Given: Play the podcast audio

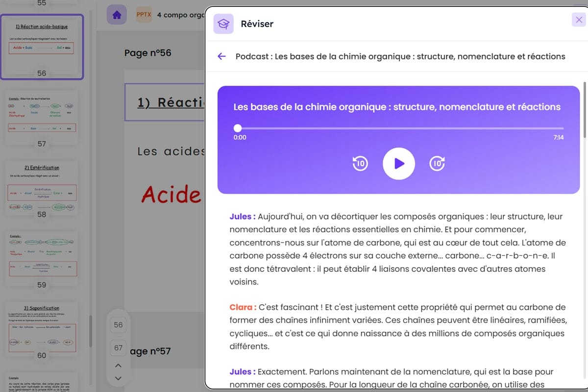Looking at the screenshot, I should click(x=399, y=164).
